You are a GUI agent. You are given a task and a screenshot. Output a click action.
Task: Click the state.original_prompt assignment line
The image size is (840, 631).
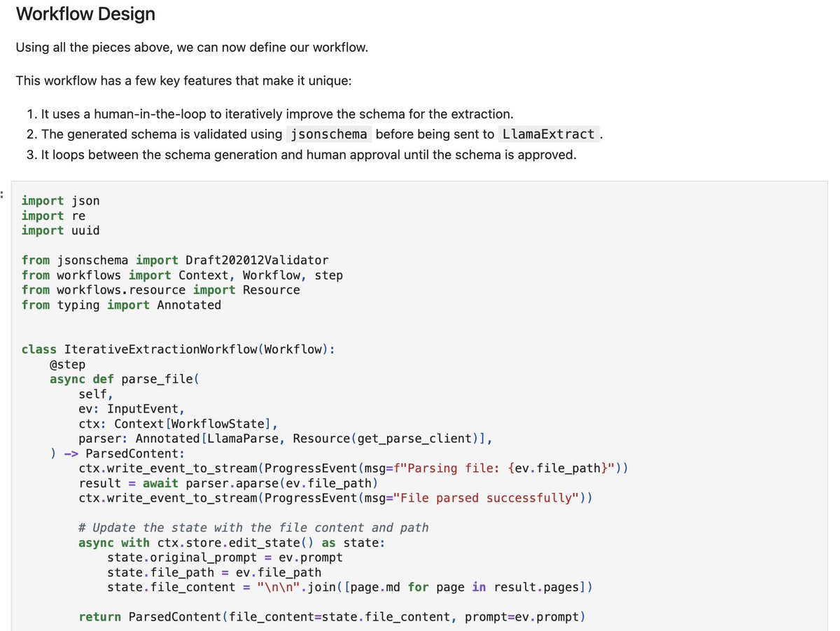point(225,557)
